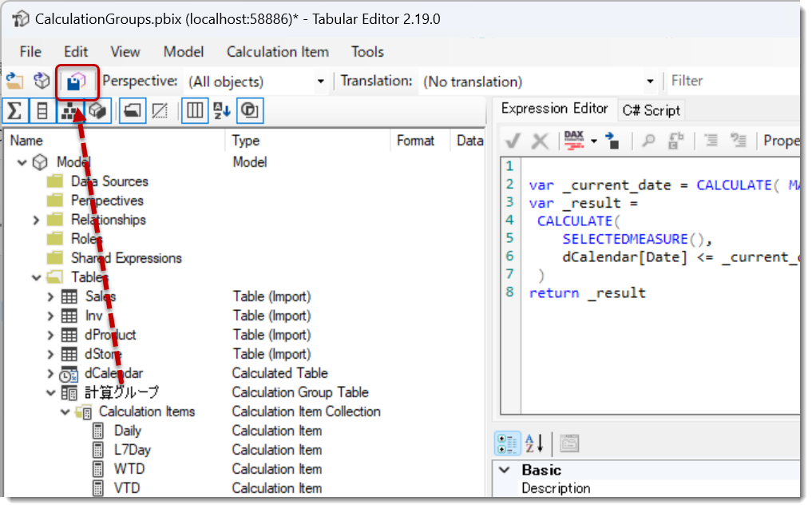812x509 pixels.
Task: Toggle alphabetical sort icon in the tree toolbar
Action: tap(222, 110)
